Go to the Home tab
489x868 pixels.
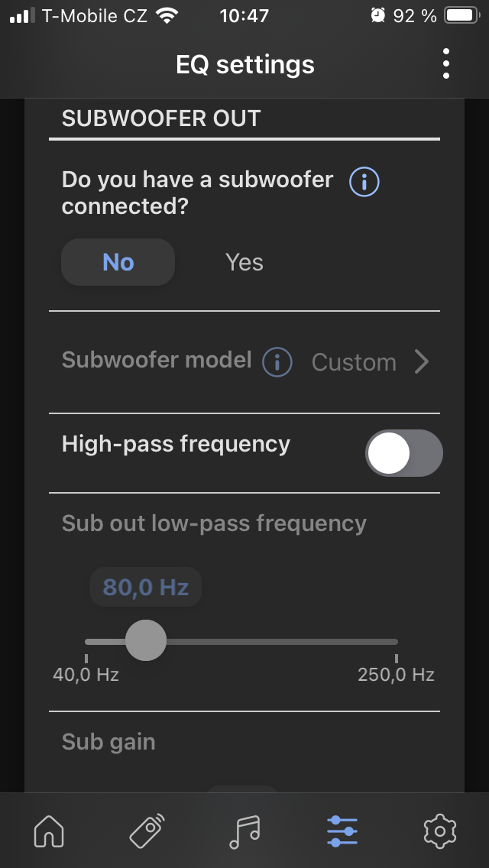click(49, 831)
